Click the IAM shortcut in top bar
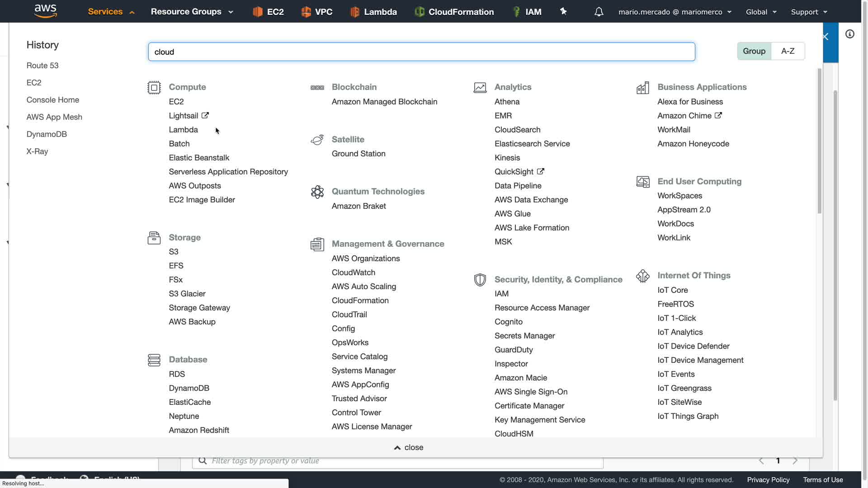Screen dimensions: 868x488 click(x=527, y=12)
